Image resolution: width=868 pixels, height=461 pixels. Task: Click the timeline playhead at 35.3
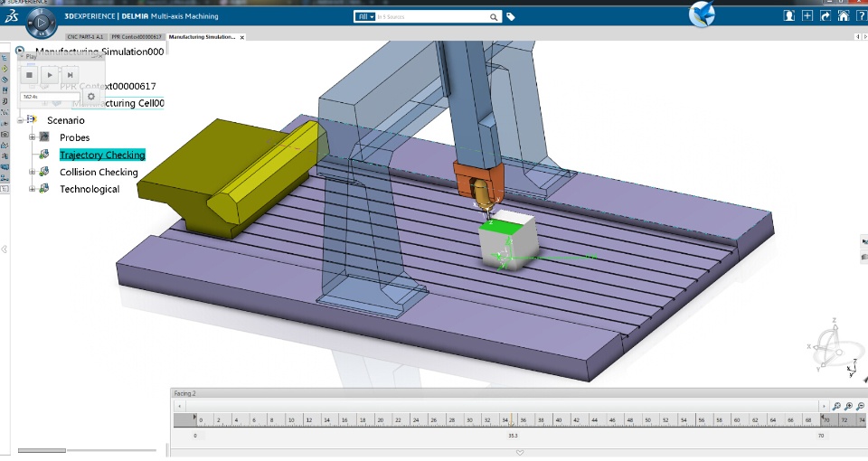pos(512,420)
